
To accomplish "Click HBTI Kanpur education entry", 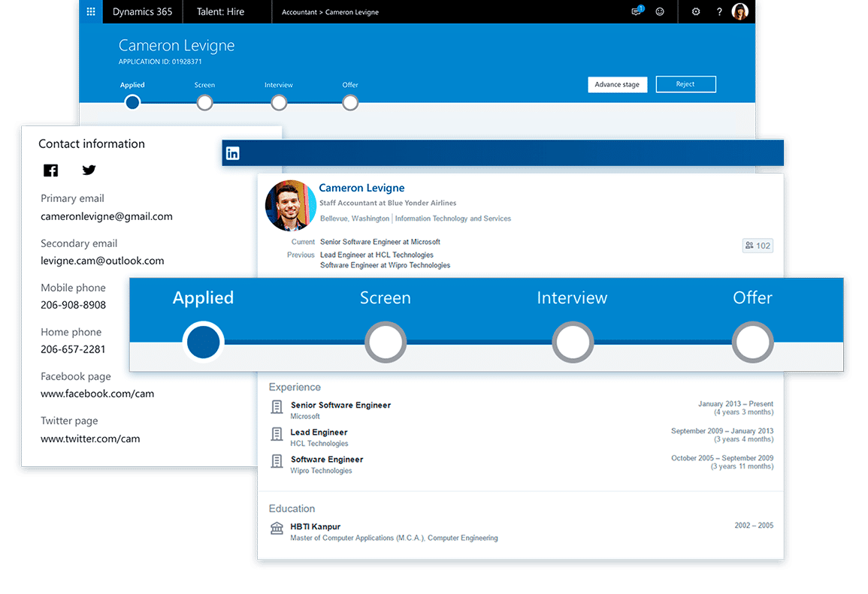I will [394, 532].
